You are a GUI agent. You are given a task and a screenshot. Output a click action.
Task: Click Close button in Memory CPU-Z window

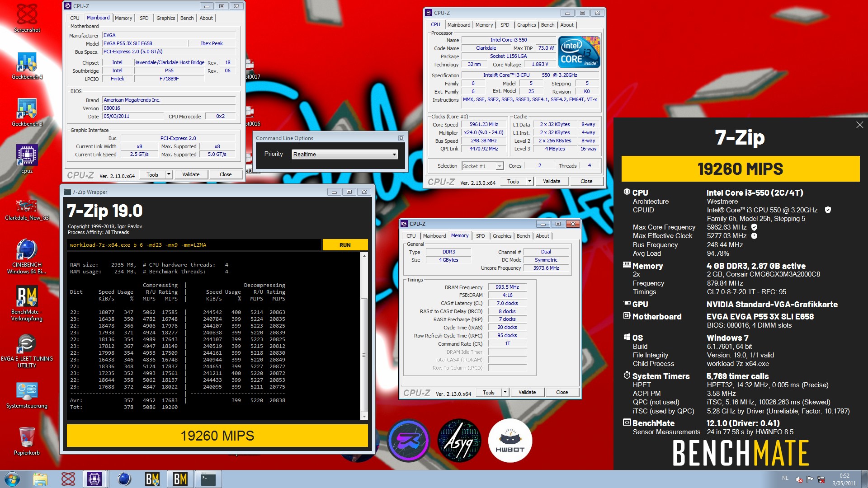(562, 392)
